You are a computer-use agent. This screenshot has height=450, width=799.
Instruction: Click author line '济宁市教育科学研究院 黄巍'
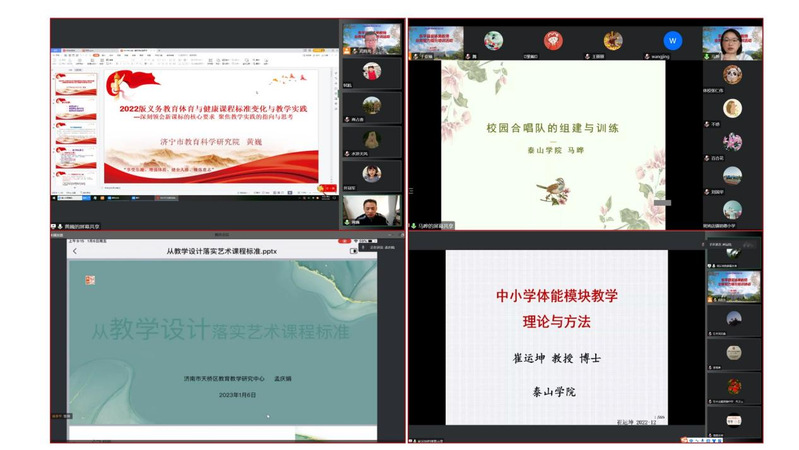(x=211, y=142)
